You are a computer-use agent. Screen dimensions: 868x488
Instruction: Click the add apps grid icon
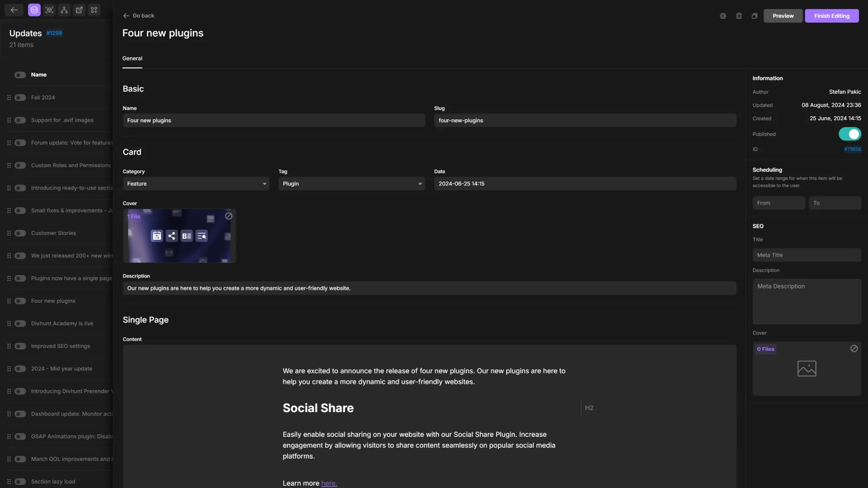point(94,10)
